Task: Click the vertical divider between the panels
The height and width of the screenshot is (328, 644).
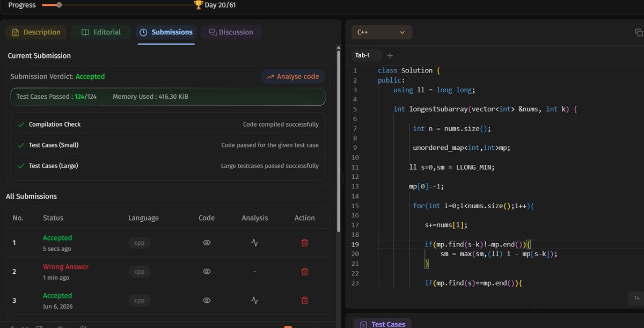Action: [x=343, y=179]
